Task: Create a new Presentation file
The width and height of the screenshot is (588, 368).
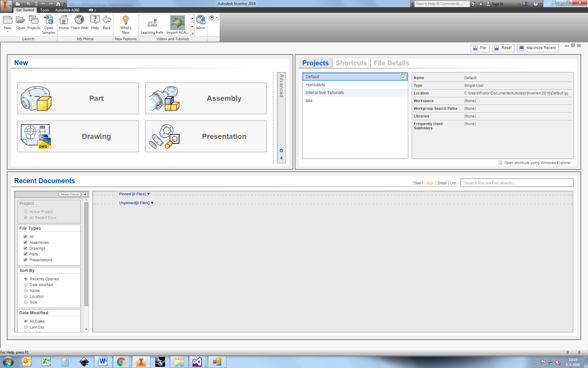Action: [206, 136]
